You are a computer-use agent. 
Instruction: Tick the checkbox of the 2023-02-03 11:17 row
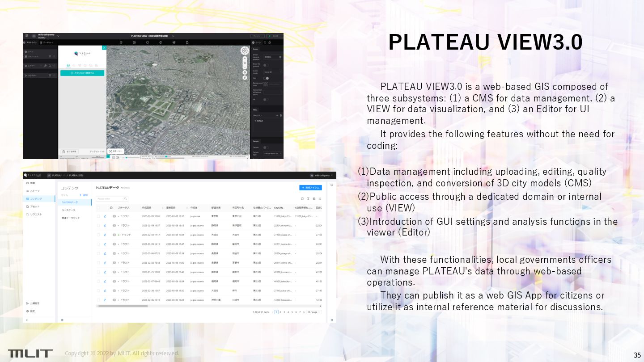98,235
